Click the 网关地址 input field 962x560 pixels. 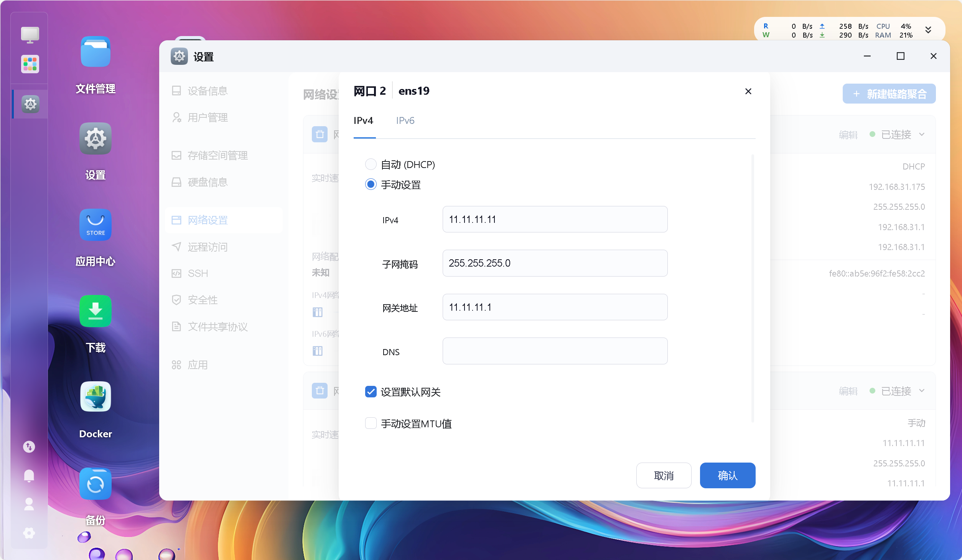(x=555, y=307)
